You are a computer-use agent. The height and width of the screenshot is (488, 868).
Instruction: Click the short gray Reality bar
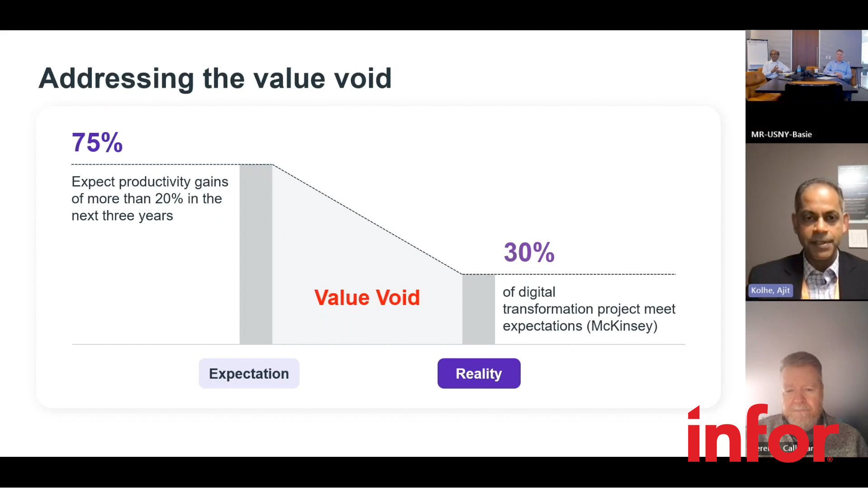(x=478, y=309)
